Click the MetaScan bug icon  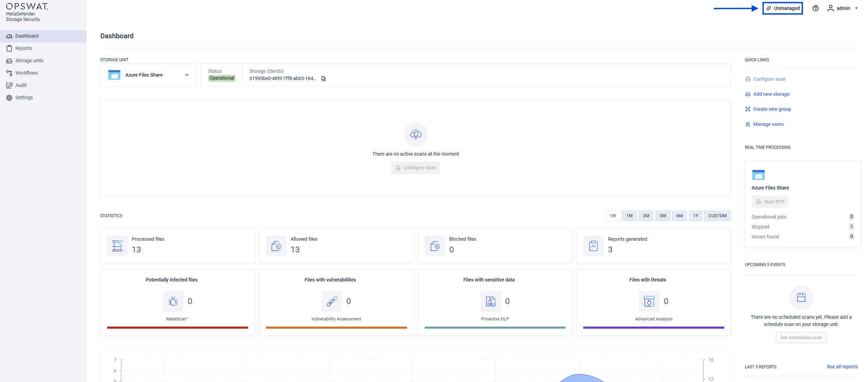click(173, 301)
